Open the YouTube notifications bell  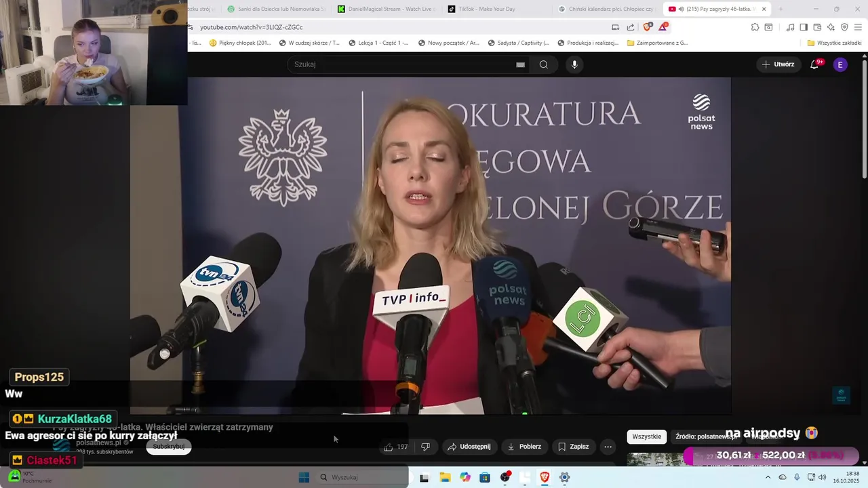815,64
